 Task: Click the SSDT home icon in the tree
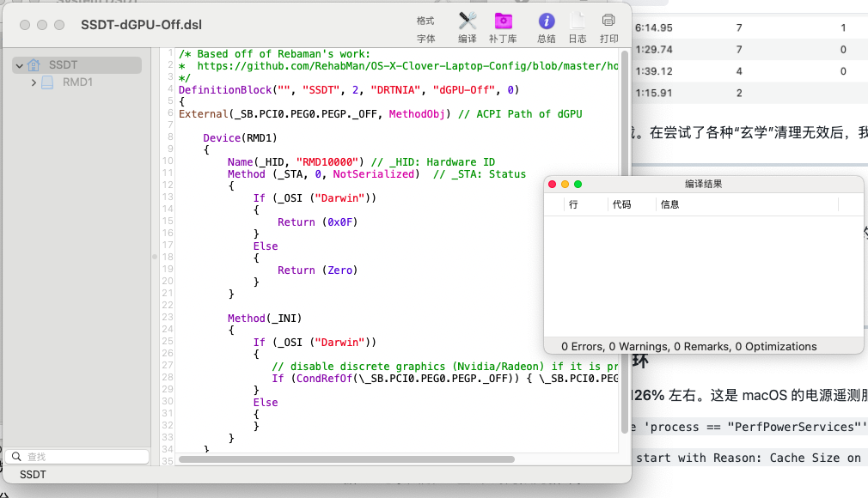click(x=34, y=65)
